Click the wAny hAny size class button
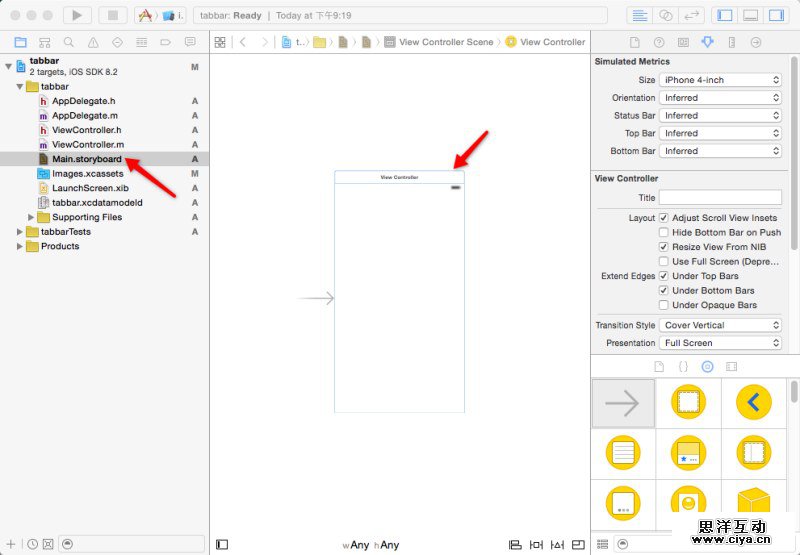Screen dimensions: 800x555 tap(371, 545)
